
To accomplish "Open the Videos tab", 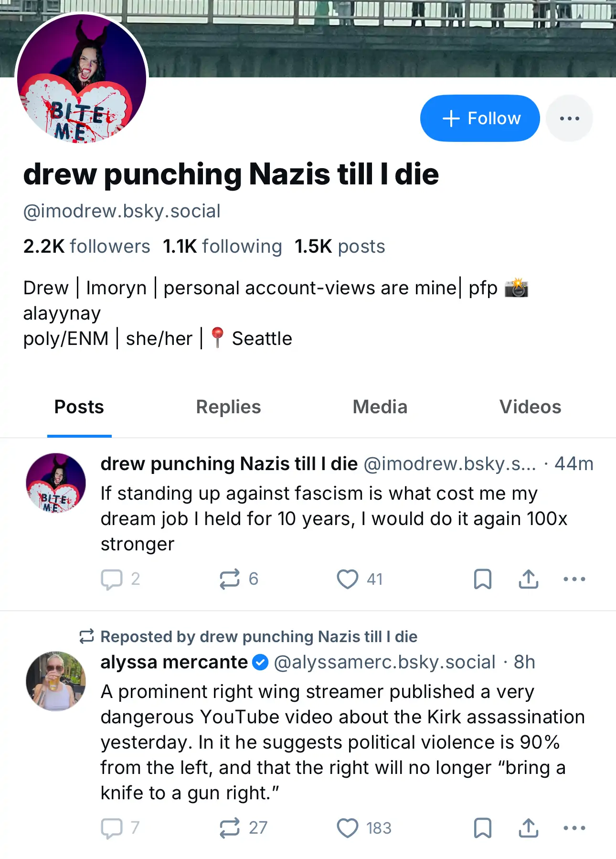I will tap(530, 407).
